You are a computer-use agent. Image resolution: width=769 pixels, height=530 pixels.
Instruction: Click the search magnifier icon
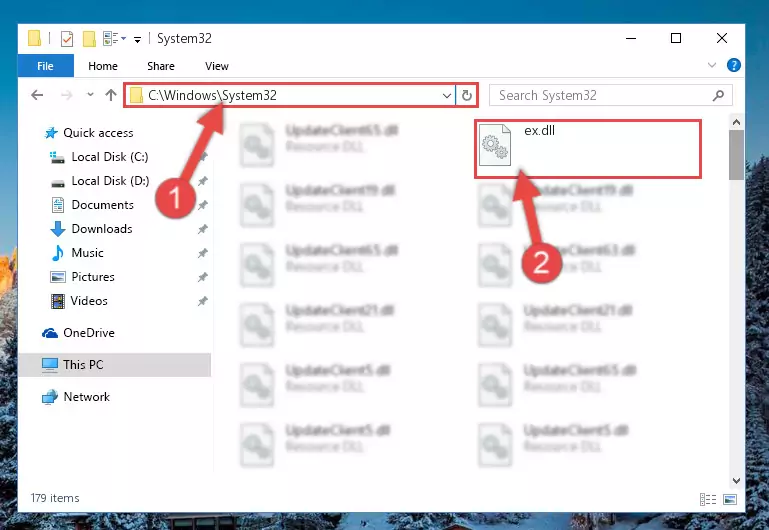pos(718,96)
